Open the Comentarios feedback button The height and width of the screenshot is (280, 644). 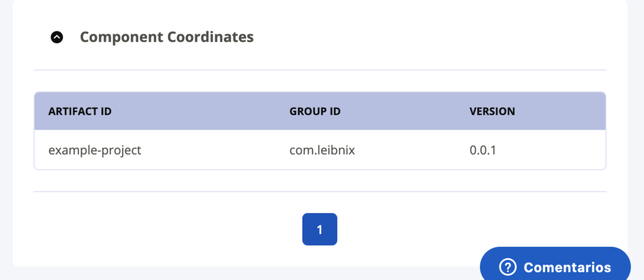pos(555,267)
